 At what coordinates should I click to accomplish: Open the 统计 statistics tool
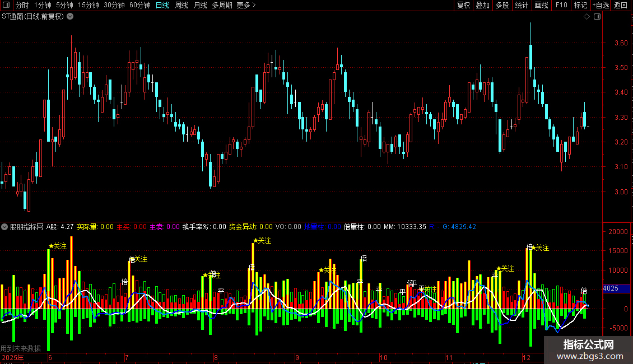pyautogui.click(x=522, y=5)
